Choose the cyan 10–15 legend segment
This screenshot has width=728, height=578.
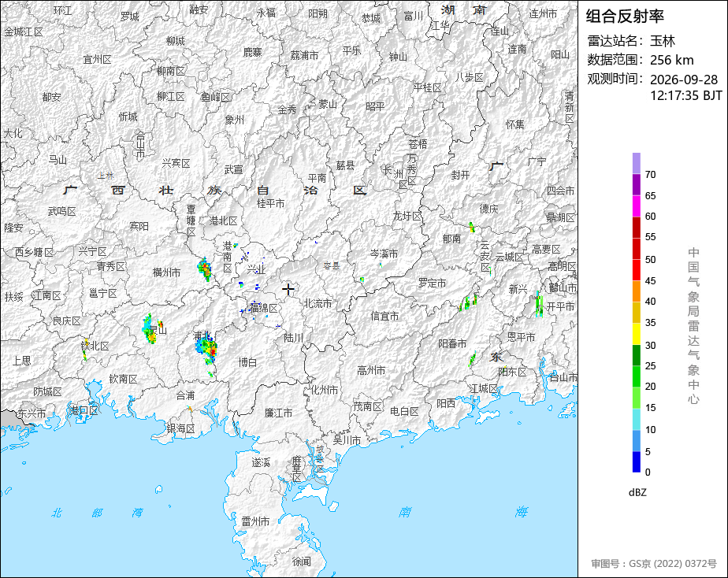(636, 420)
